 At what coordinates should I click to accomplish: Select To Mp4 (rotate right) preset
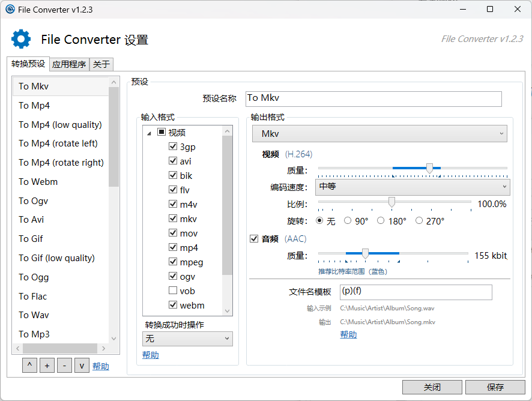[x=61, y=163]
